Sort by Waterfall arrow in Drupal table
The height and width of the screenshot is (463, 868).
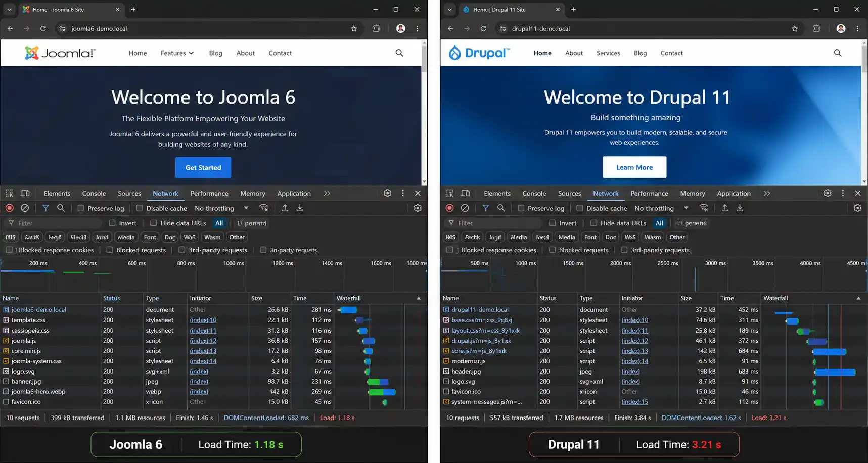[x=858, y=298]
